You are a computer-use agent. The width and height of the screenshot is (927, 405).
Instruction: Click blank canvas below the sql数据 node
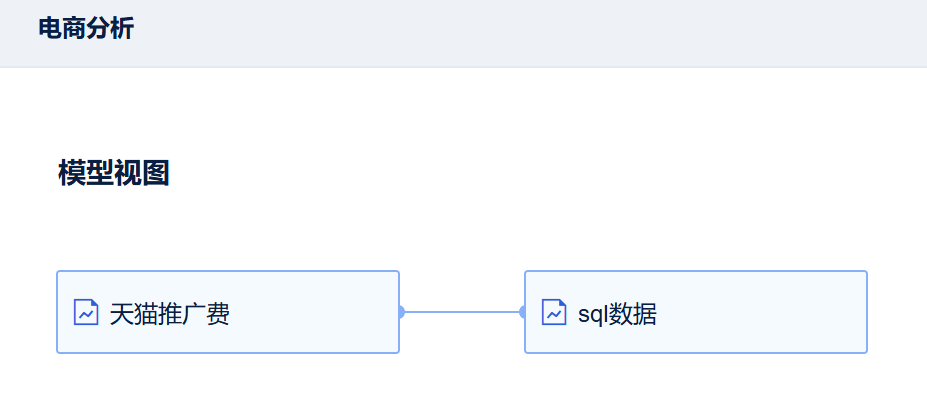[x=696, y=382]
